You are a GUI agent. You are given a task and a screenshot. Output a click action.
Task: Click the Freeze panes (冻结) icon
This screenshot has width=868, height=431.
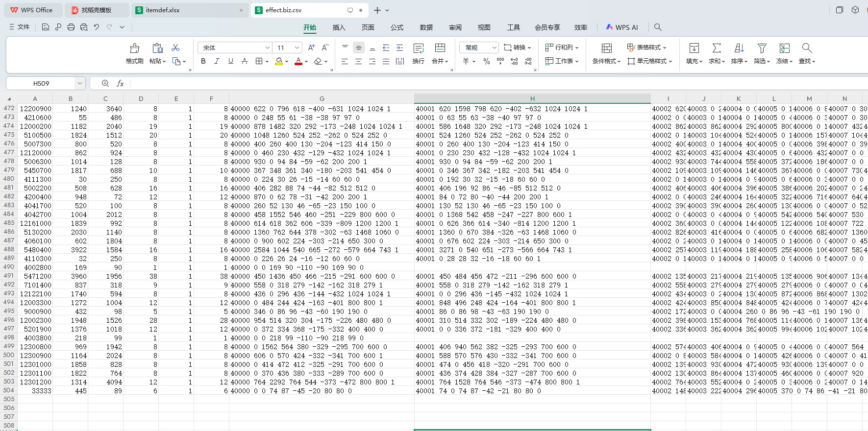(784, 48)
